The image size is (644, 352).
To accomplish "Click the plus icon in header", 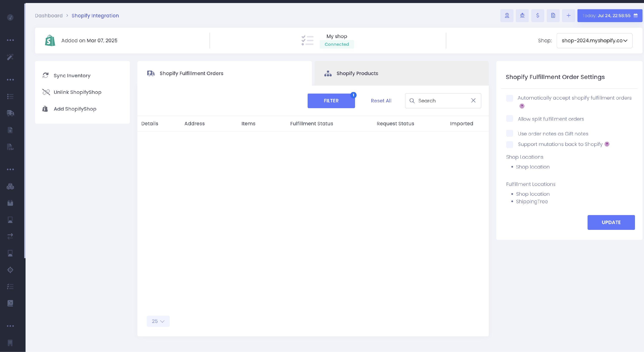I will tap(568, 15).
